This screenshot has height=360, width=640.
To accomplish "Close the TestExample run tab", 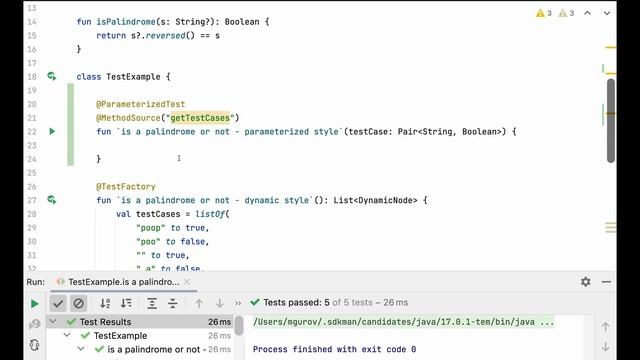I will [x=187, y=282].
